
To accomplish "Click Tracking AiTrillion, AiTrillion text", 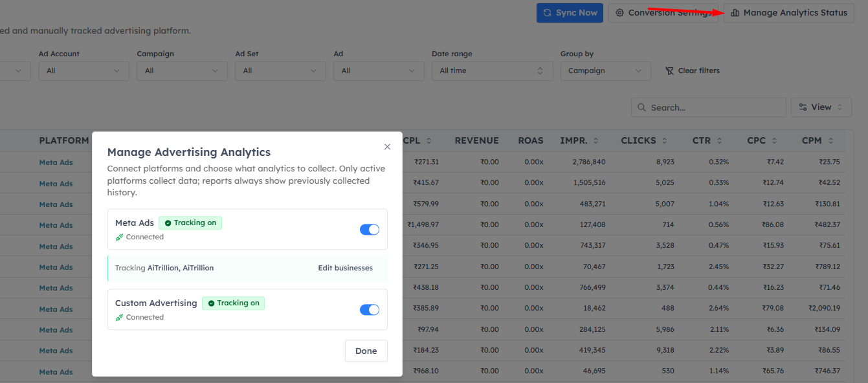I will point(164,268).
